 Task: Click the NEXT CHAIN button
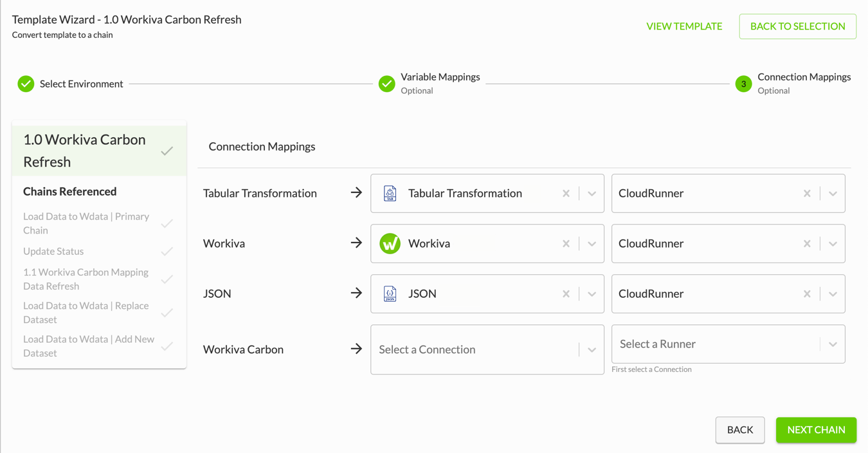click(816, 430)
